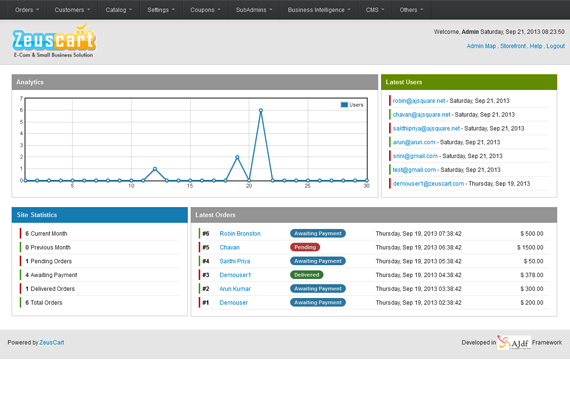Open Demouser customer link for order #1
570x400 pixels.
click(x=233, y=303)
